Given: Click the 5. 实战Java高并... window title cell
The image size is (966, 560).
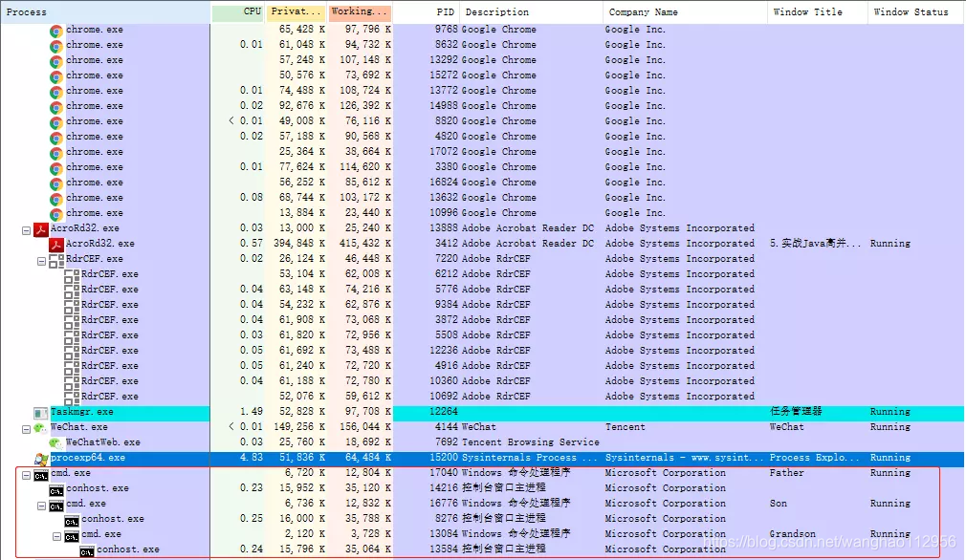Looking at the screenshot, I should tap(815, 243).
